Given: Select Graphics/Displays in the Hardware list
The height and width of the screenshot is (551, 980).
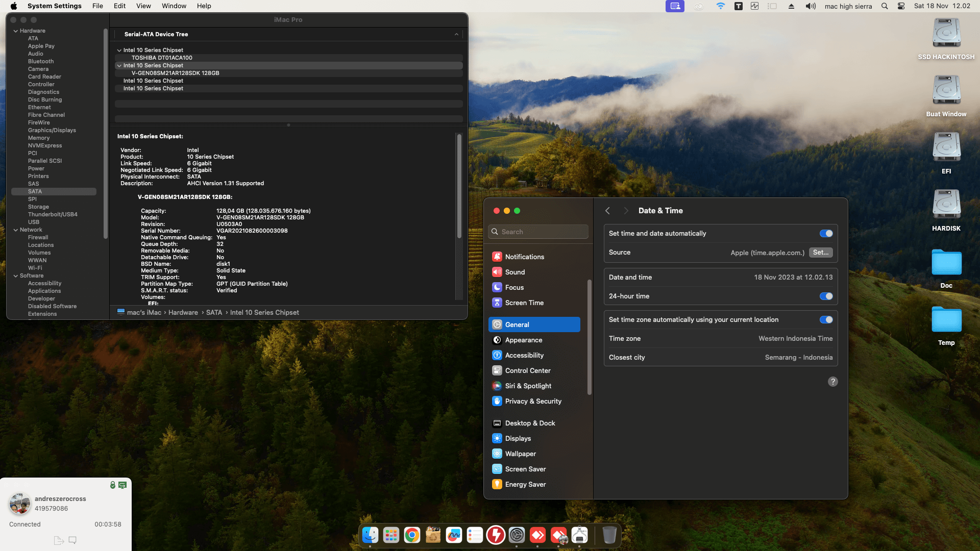Looking at the screenshot, I should [52, 131].
